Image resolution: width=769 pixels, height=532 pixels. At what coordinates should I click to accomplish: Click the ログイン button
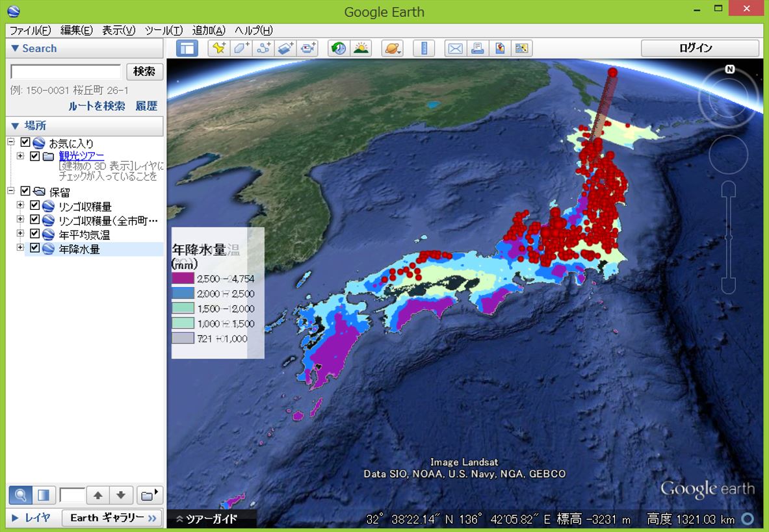coord(700,48)
